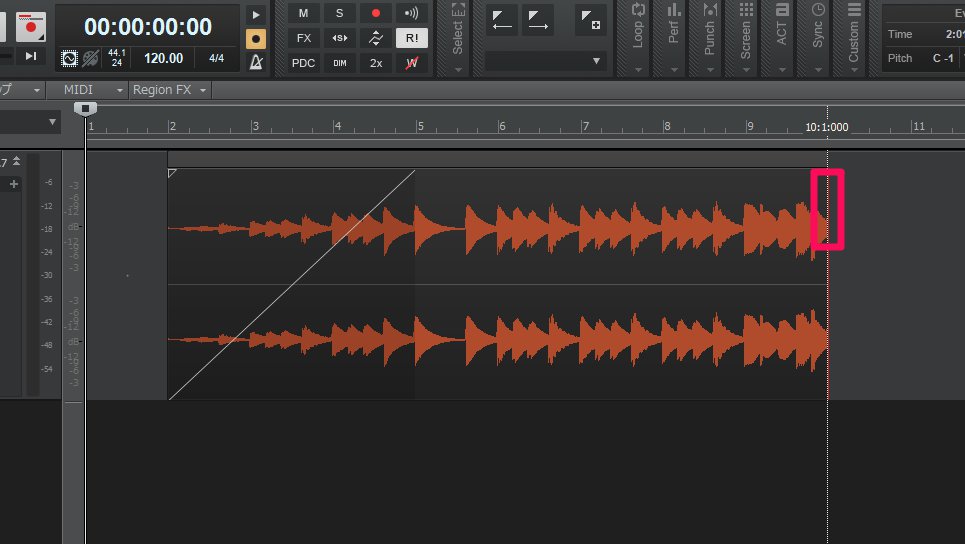Click the collapse arrows beside track 7

17,161
